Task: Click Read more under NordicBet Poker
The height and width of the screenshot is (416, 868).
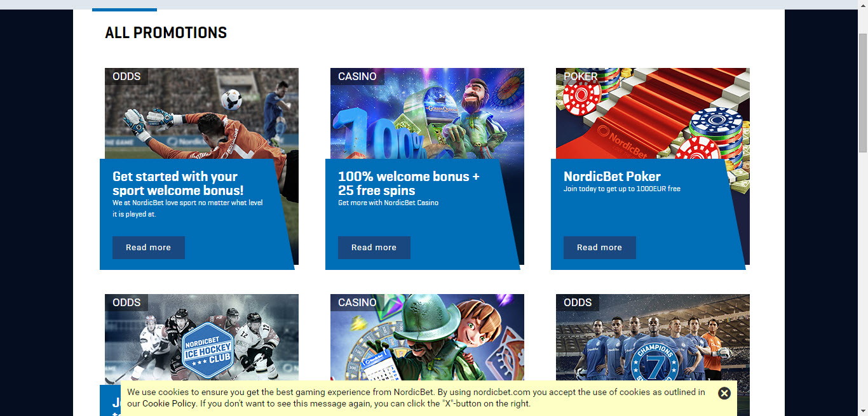Action: point(600,248)
